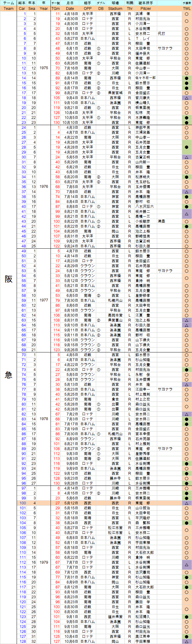Select pitcher name '神部年男'
The image size is (192, 644).
143,127
